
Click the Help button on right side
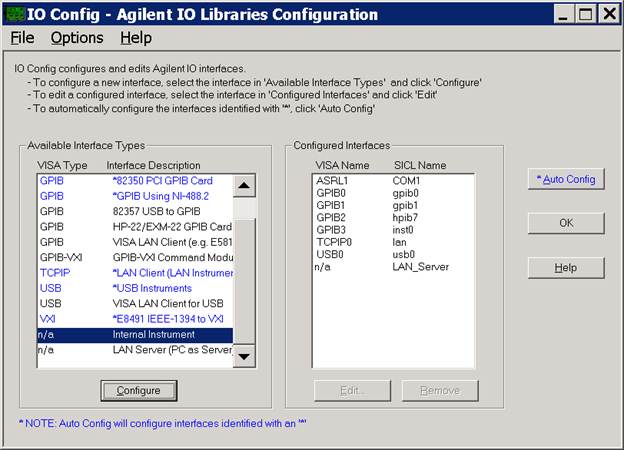[566, 268]
